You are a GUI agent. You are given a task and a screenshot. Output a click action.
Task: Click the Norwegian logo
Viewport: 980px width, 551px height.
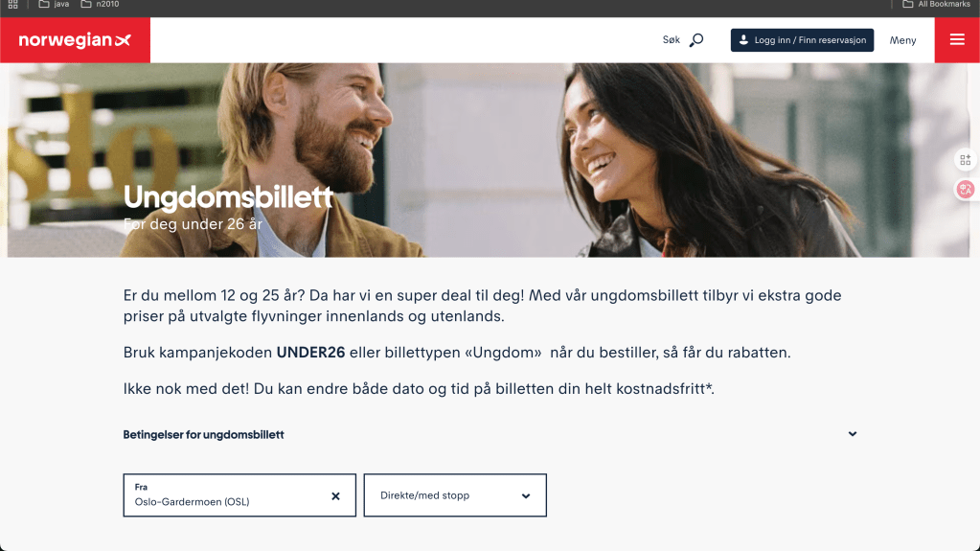click(75, 40)
